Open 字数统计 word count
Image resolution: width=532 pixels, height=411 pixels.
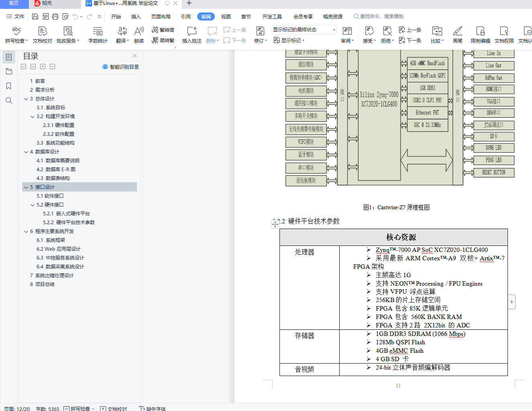[x=98, y=35]
